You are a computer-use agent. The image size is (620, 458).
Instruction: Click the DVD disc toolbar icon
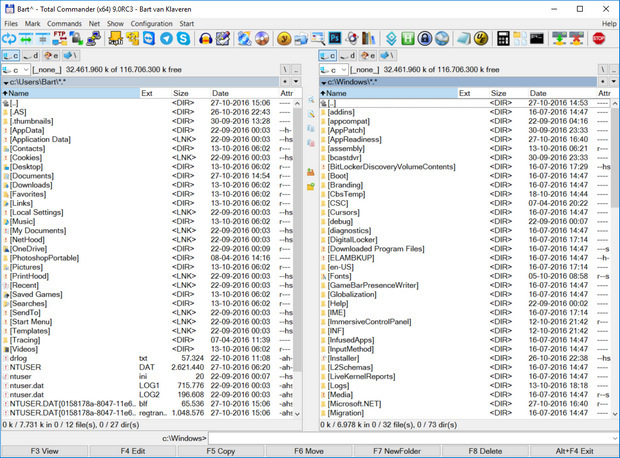pos(262,39)
